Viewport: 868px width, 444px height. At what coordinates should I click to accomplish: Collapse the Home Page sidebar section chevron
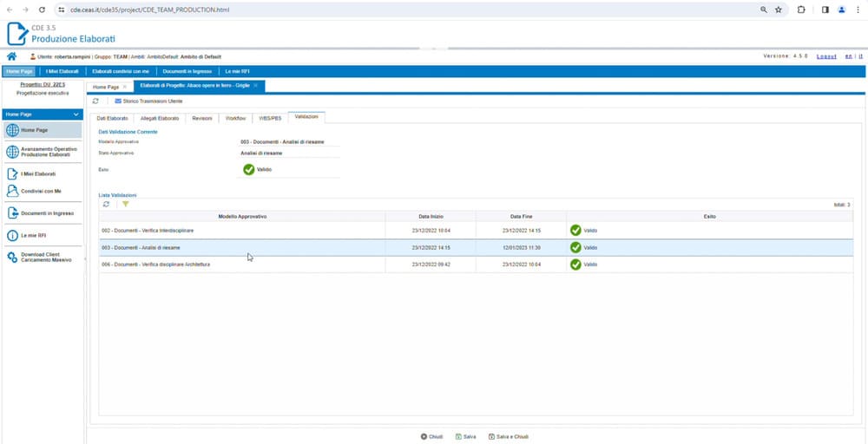[x=76, y=114]
